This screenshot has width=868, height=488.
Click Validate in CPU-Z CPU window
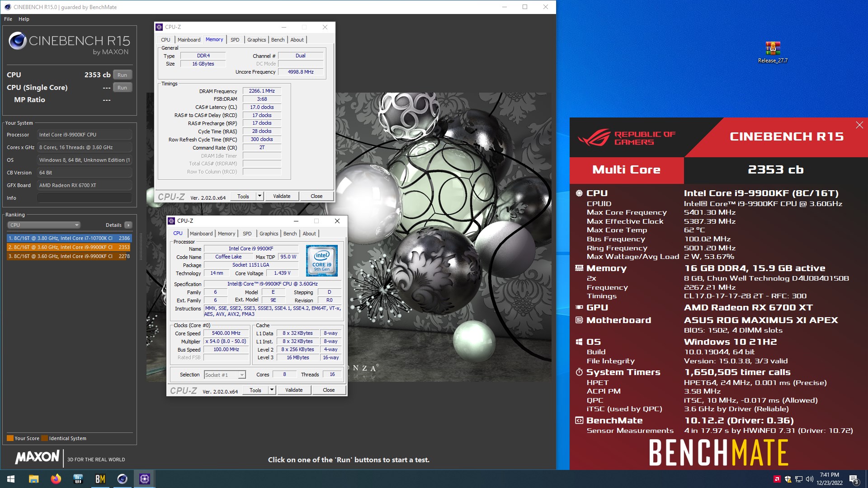point(294,390)
